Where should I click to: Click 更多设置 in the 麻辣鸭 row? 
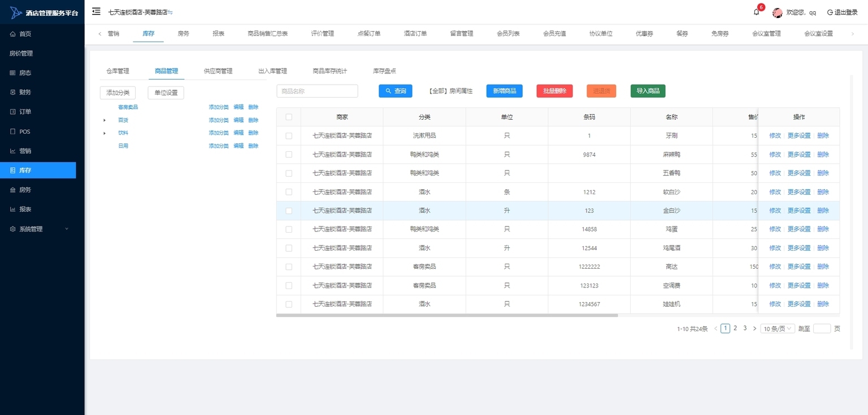[799, 154]
